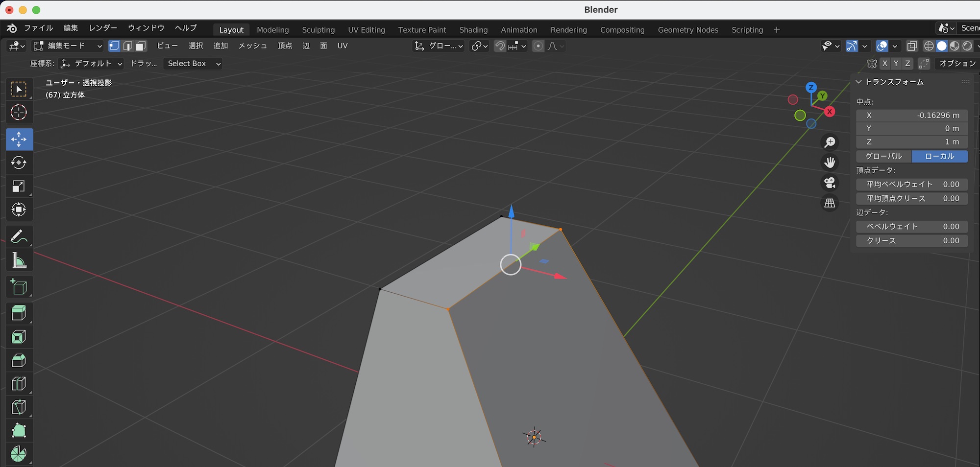Viewport: 980px width, 467px height.
Task: Activate the Bevel tool
Action: (19, 361)
